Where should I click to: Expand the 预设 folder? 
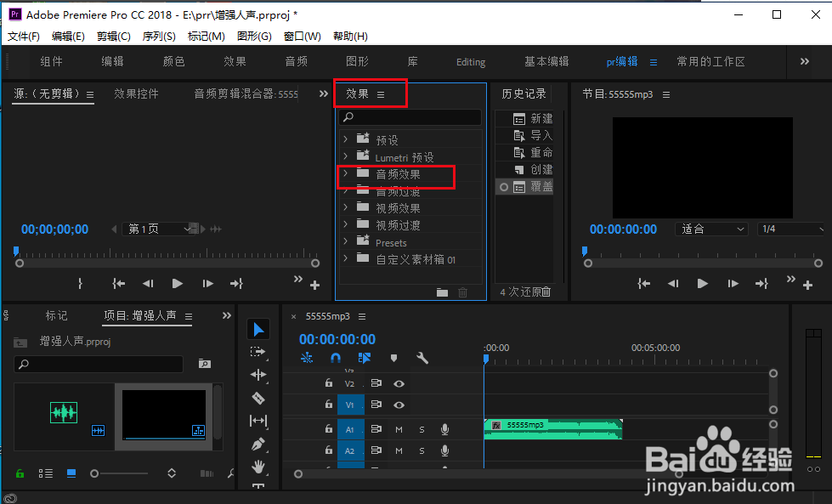(345, 139)
